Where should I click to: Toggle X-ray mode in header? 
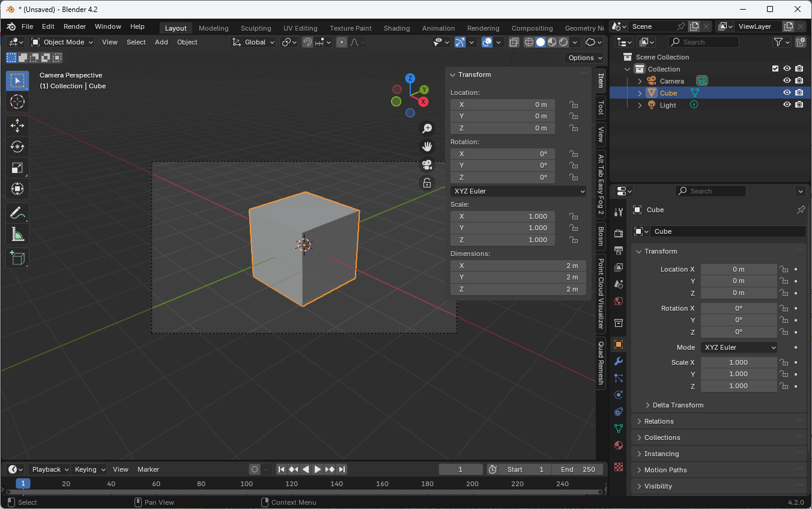point(514,42)
